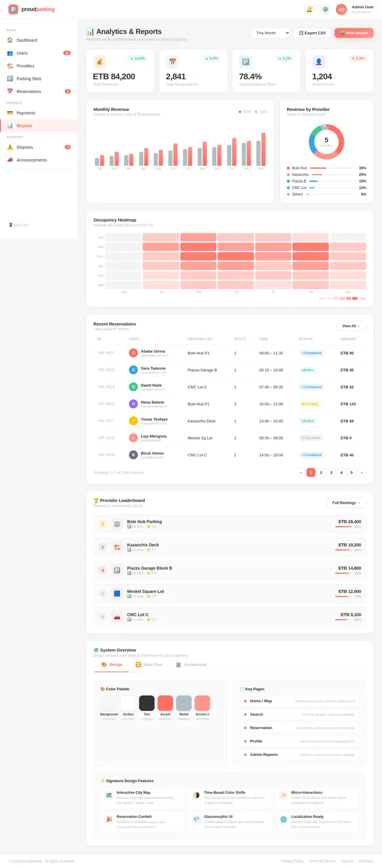Open the Privacy Policy footer link
382x868 pixels.
292,861
